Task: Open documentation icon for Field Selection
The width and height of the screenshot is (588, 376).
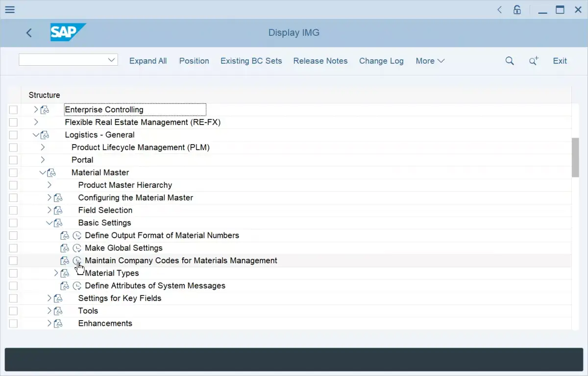Action: [58, 210]
